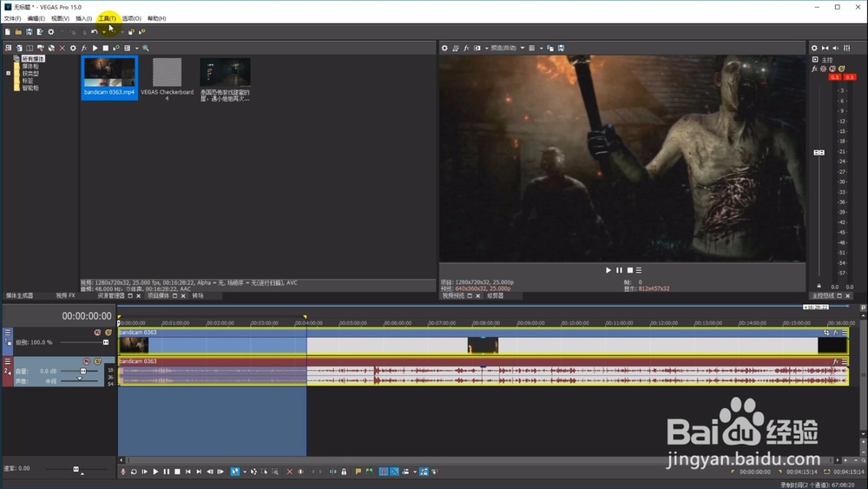Select the 媒体柜 folder in media tree
The width and height of the screenshot is (868, 489).
tap(30, 66)
